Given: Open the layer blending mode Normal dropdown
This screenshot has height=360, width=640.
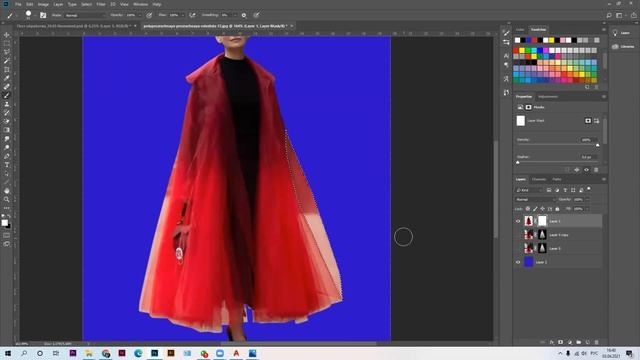Looking at the screenshot, I should tap(535, 200).
